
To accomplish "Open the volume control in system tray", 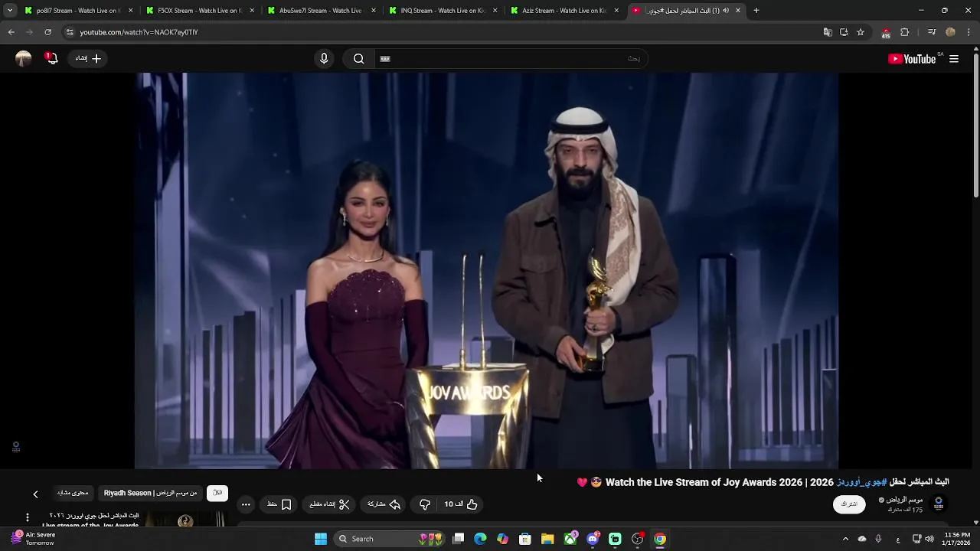I will [929, 539].
